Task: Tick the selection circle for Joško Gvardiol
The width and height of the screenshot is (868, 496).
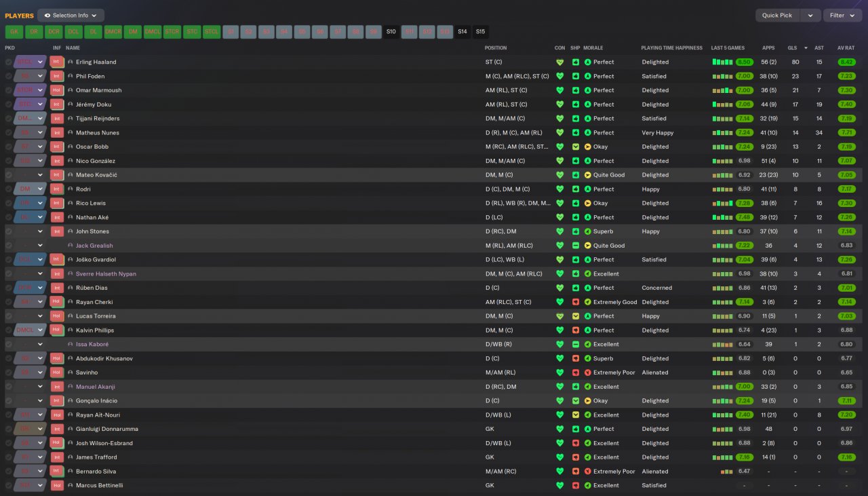Action: coord(9,260)
